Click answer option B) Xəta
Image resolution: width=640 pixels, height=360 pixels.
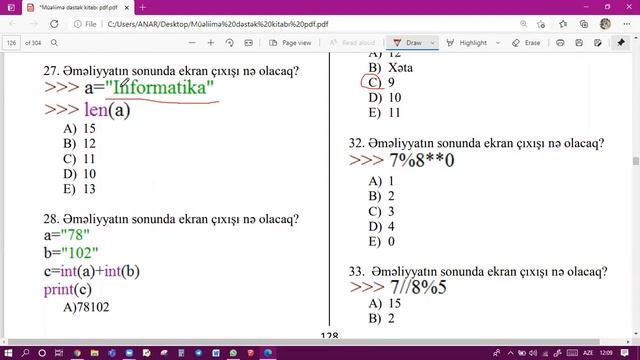pos(390,67)
